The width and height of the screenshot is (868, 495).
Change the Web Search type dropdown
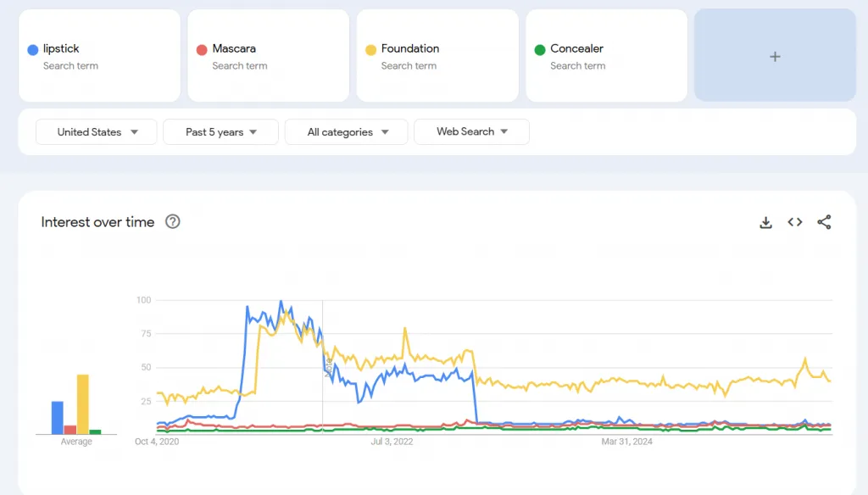pyautogui.click(x=471, y=132)
